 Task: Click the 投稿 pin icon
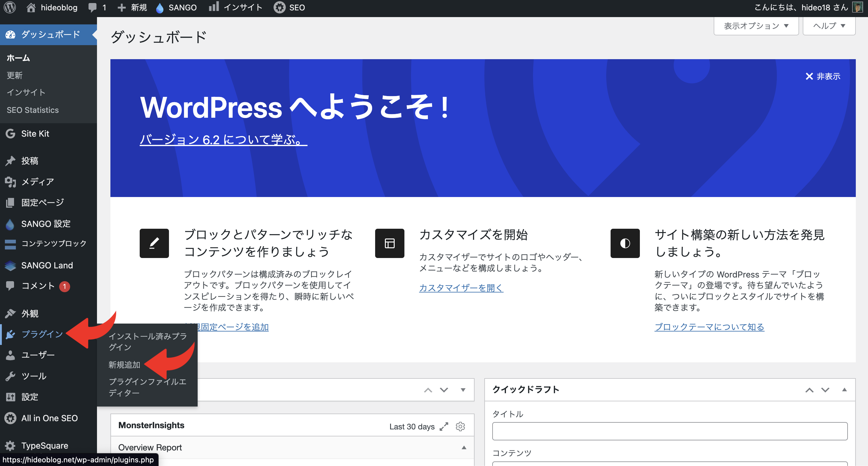(10, 161)
